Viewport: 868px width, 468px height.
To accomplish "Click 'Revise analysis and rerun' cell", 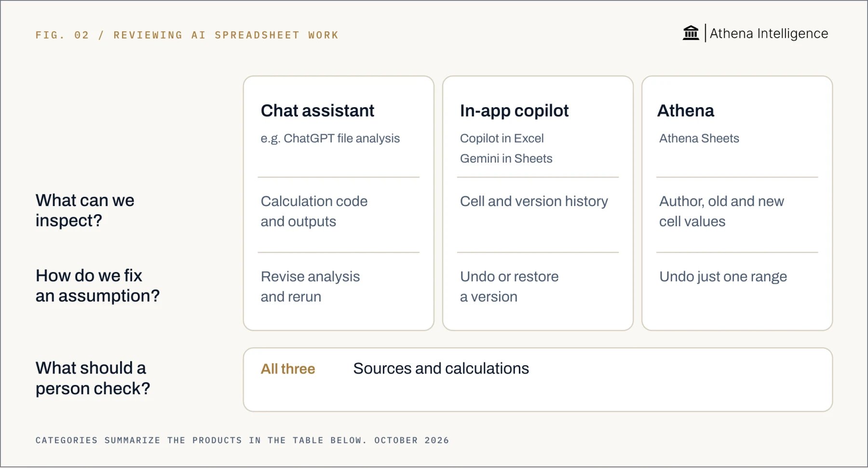I will click(310, 287).
